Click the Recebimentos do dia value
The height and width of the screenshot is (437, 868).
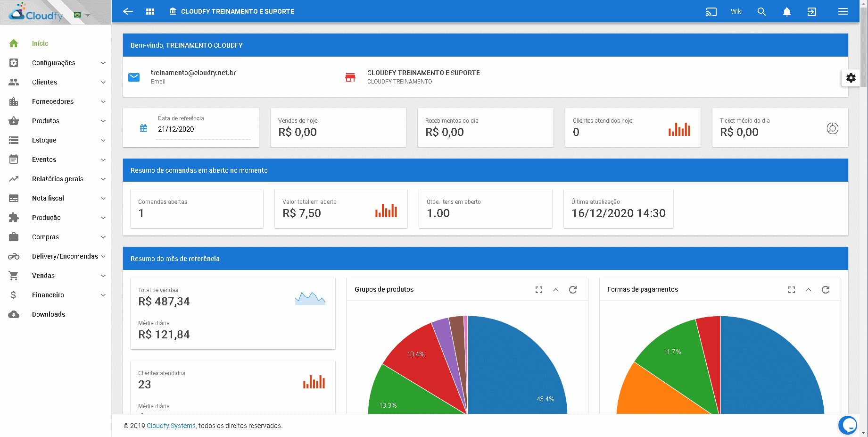coord(445,132)
